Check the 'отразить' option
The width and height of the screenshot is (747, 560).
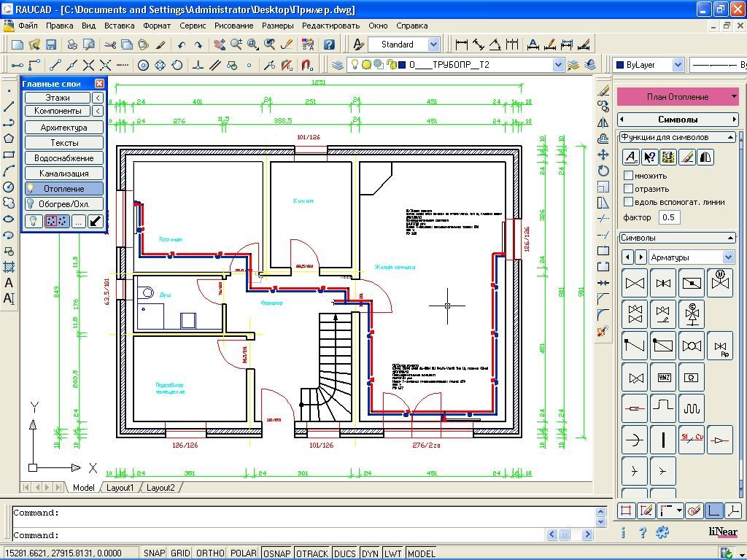(628, 189)
